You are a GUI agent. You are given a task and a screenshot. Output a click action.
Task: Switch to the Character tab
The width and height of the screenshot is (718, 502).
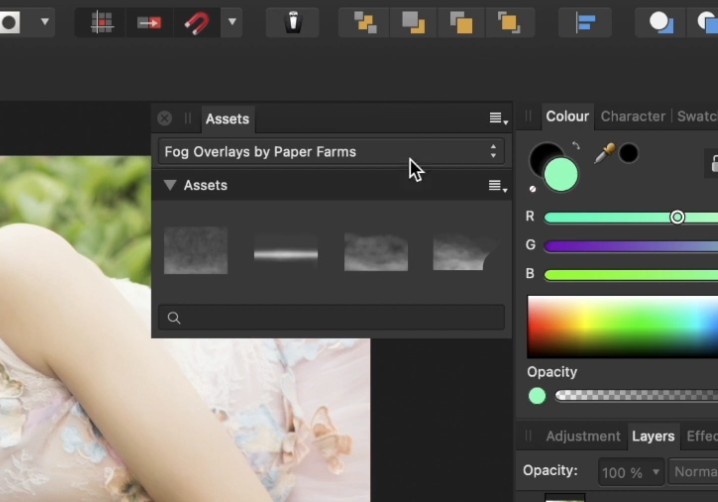tap(632, 116)
